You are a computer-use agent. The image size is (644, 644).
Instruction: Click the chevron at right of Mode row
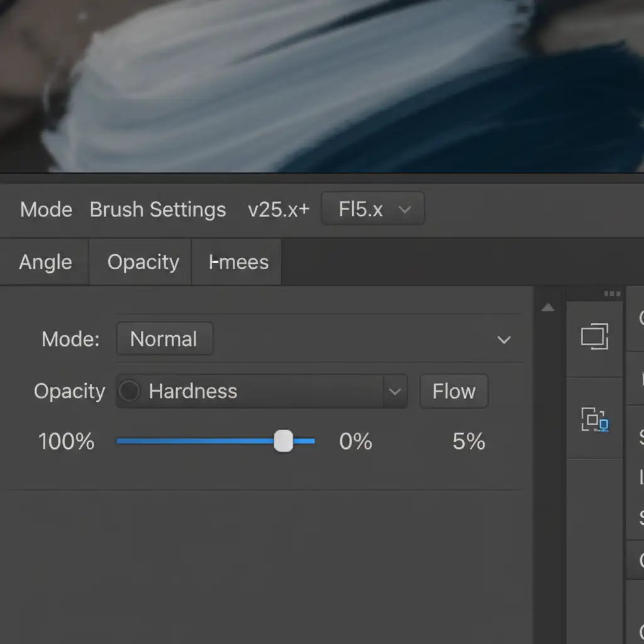[504, 340]
